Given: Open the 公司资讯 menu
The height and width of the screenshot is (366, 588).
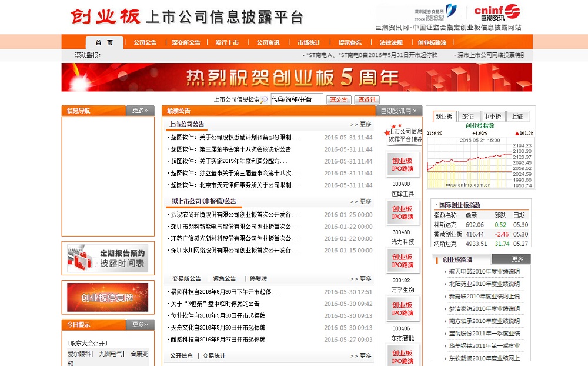Looking at the screenshot, I should coord(268,43).
